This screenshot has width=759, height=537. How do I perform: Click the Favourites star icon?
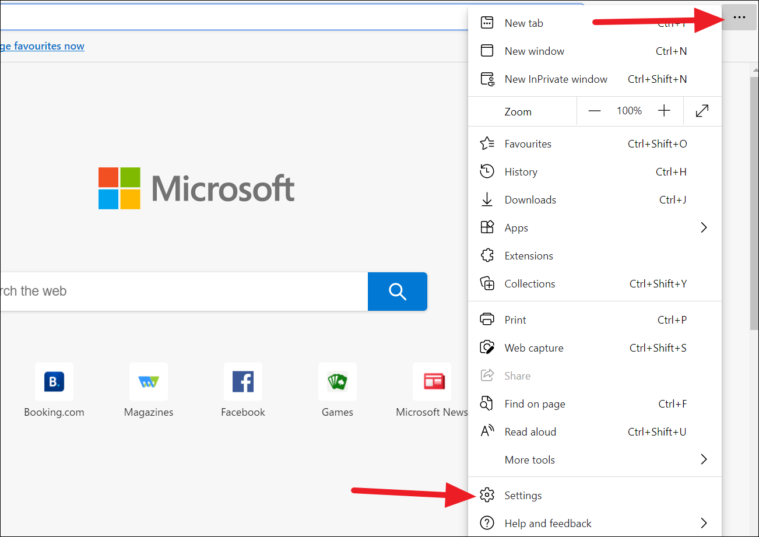[x=487, y=143]
